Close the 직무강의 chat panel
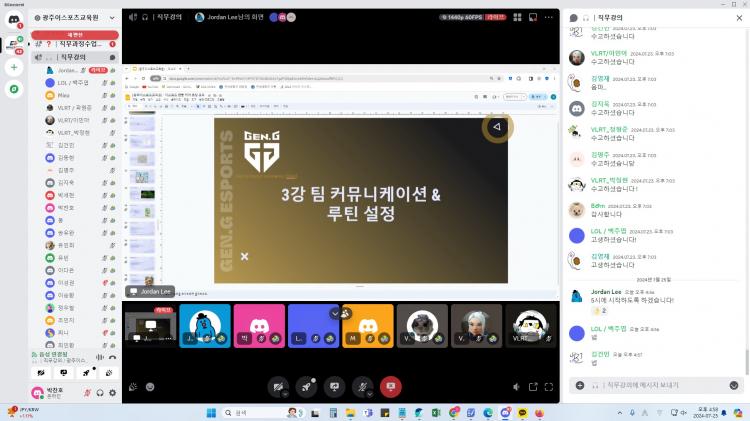The height and width of the screenshot is (421, 750). [x=738, y=17]
